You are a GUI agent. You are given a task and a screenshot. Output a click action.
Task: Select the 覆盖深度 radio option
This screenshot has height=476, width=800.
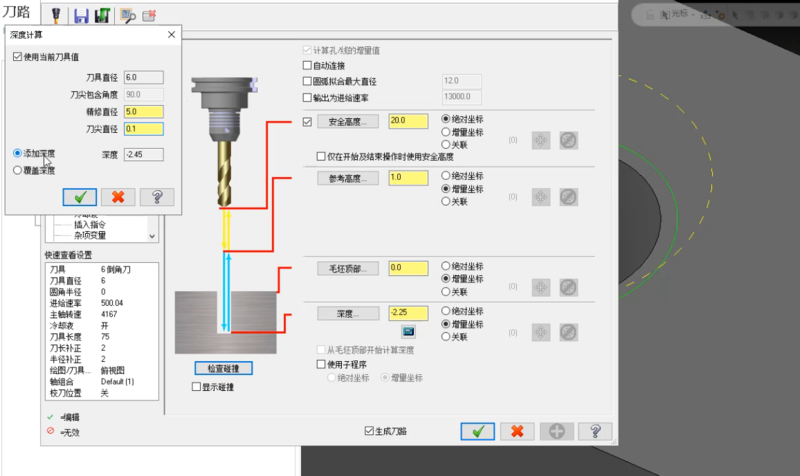(18, 170)
